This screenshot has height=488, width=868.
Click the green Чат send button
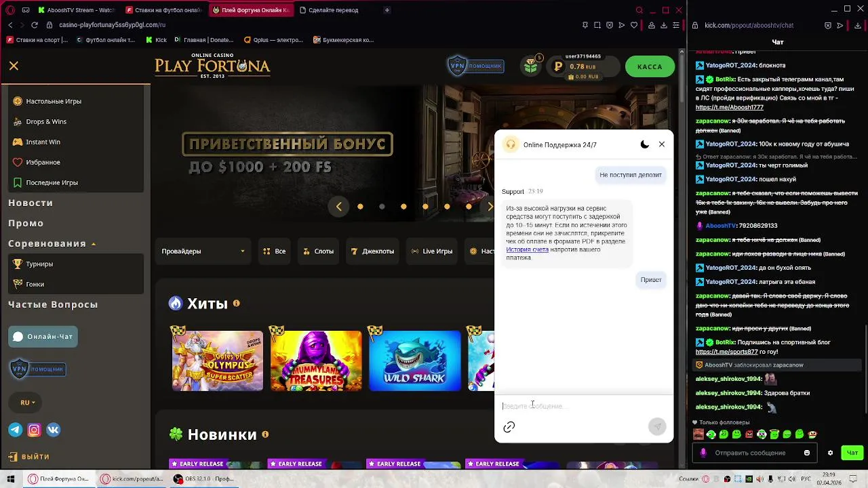852,453
